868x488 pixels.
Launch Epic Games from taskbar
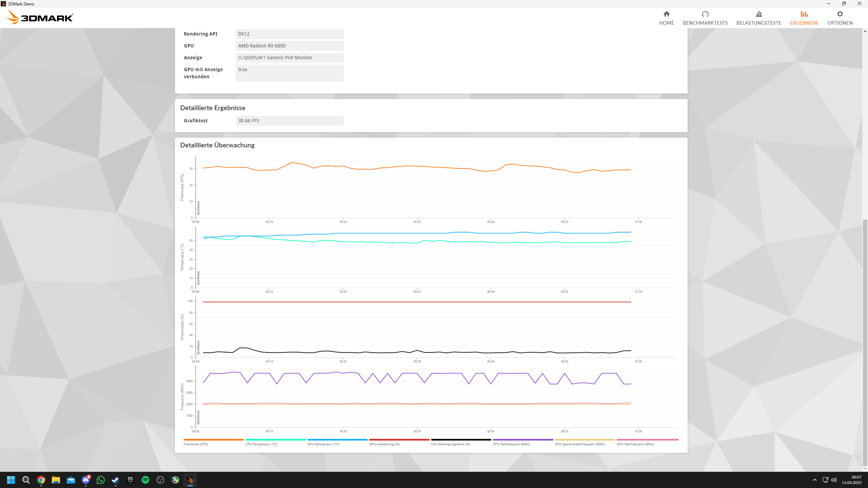[x=131, y=480]
